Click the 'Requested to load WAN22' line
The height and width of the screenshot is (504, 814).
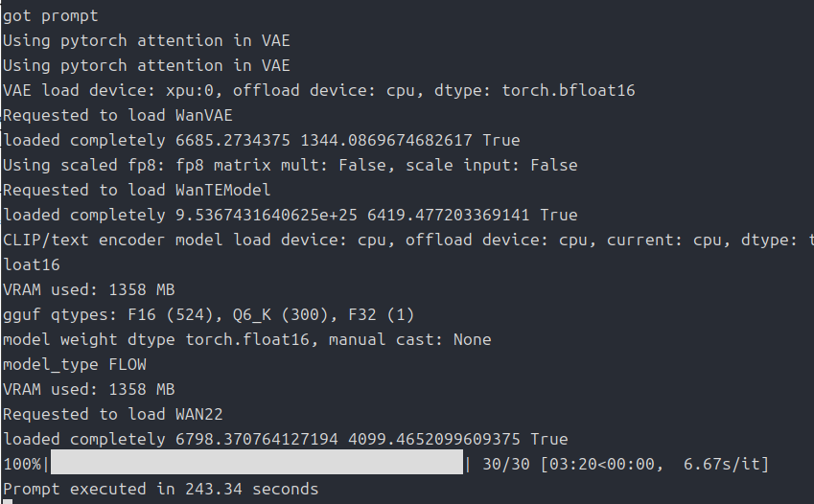point(112,414)
